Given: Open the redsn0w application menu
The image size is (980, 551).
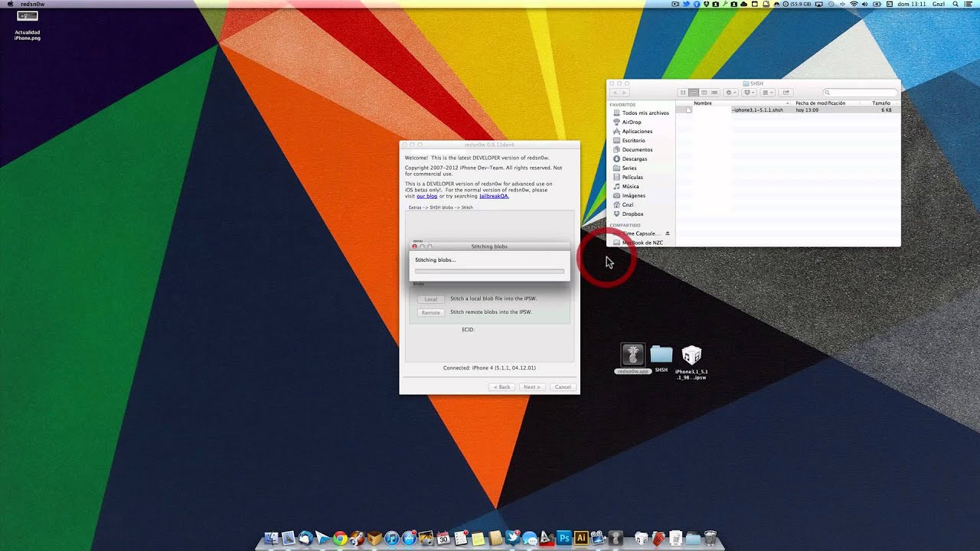Looking at the screenshot, I should (x=32, y=4).
